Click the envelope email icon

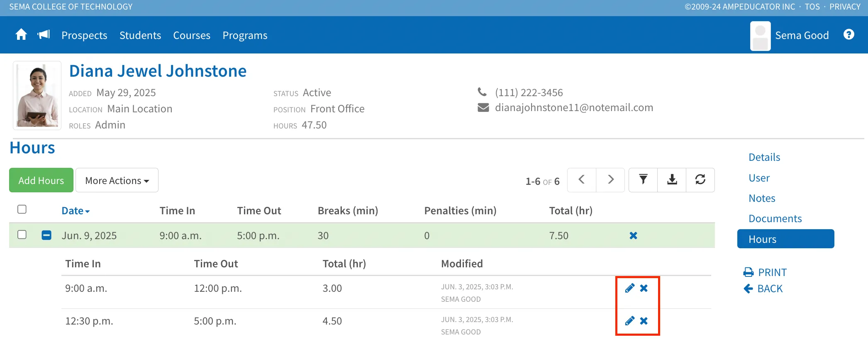pyautogui.click(x=483, y=108)
